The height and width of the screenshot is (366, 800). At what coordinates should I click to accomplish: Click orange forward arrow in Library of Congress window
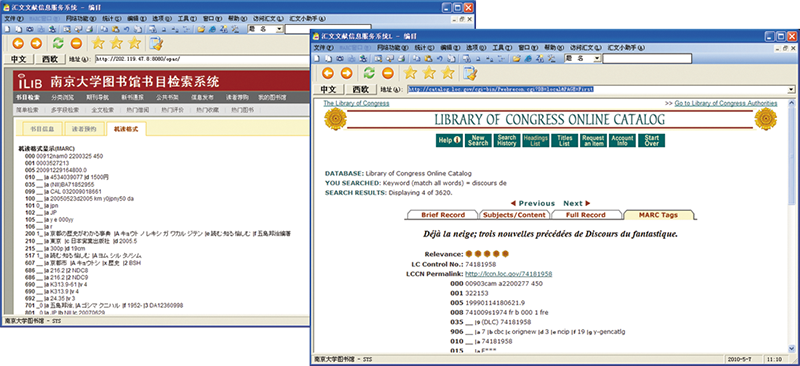(x=346, y=74)
